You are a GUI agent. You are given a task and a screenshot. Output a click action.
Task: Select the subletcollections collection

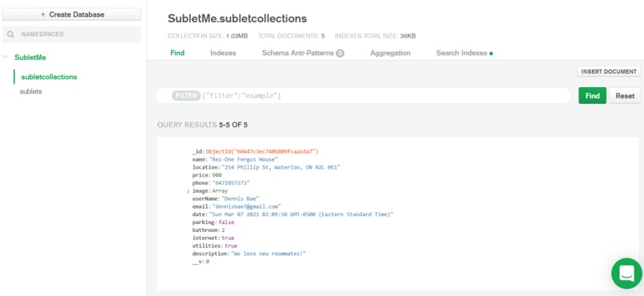49,77
